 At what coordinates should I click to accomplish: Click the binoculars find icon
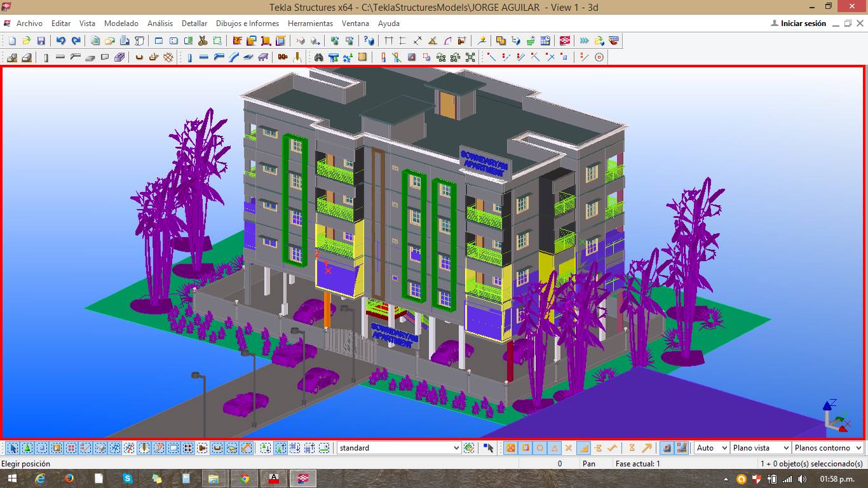[x=318, y=57]
